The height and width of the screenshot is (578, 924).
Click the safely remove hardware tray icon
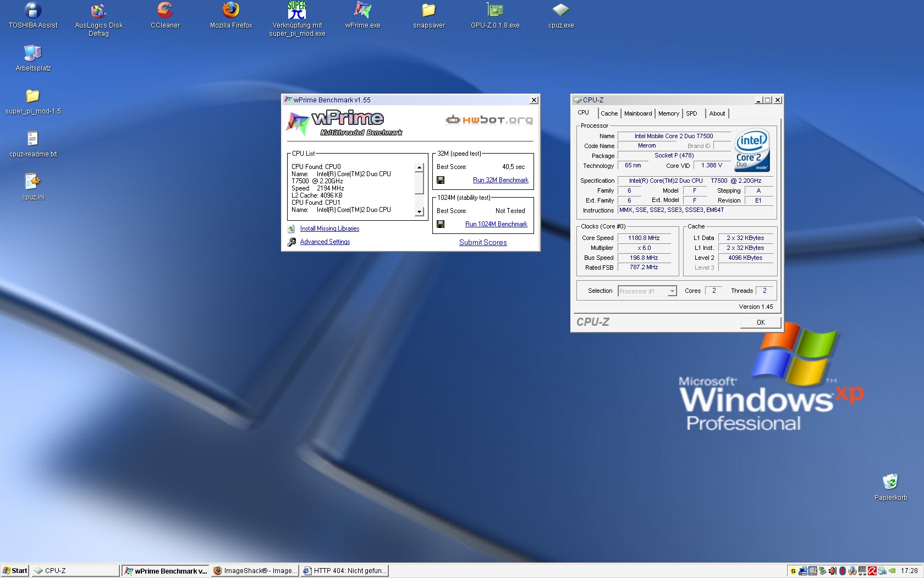tap(823, 571)
